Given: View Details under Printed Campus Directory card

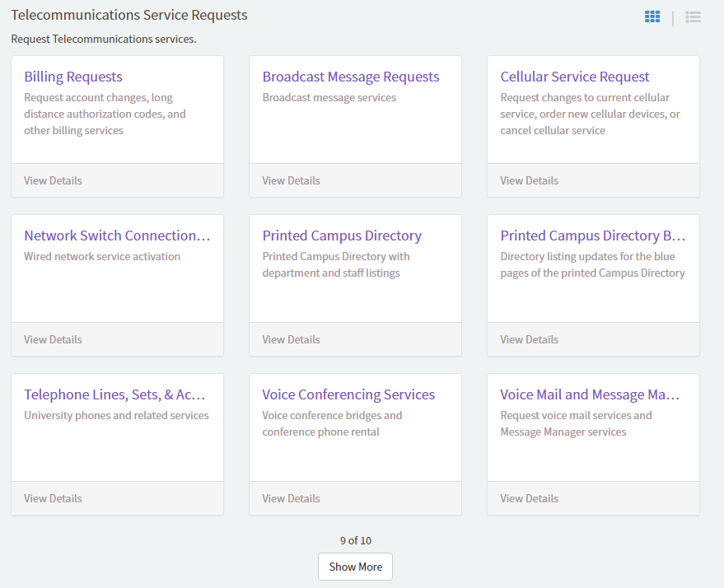Looking at the screenshot, I should click(x=291, y=339).
